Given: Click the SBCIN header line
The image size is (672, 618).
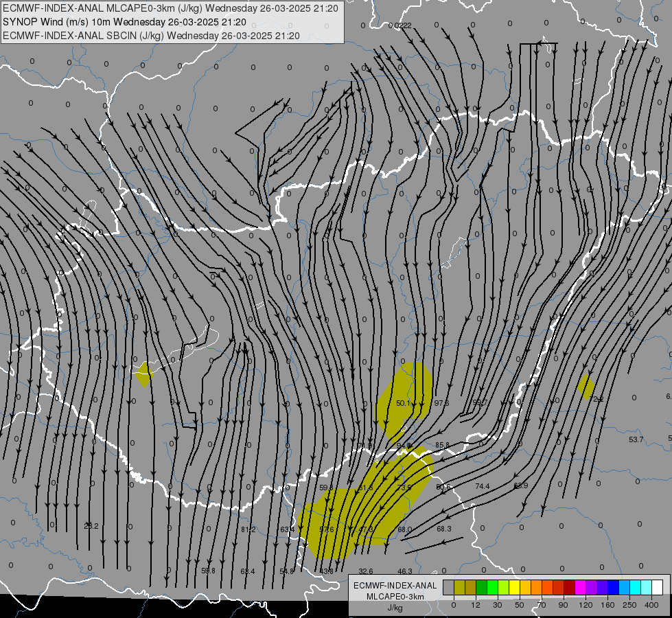Looking at the screenshot, I should (151, 36).
